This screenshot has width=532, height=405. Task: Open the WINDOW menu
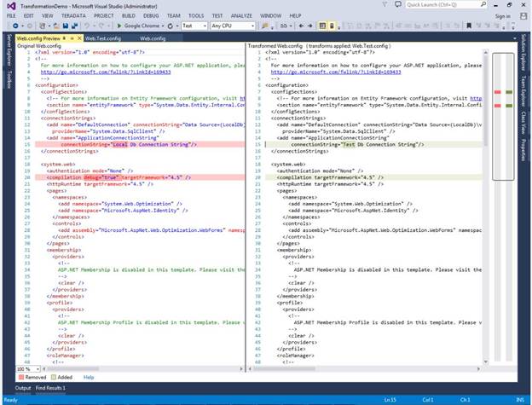[x=271, y=16]
